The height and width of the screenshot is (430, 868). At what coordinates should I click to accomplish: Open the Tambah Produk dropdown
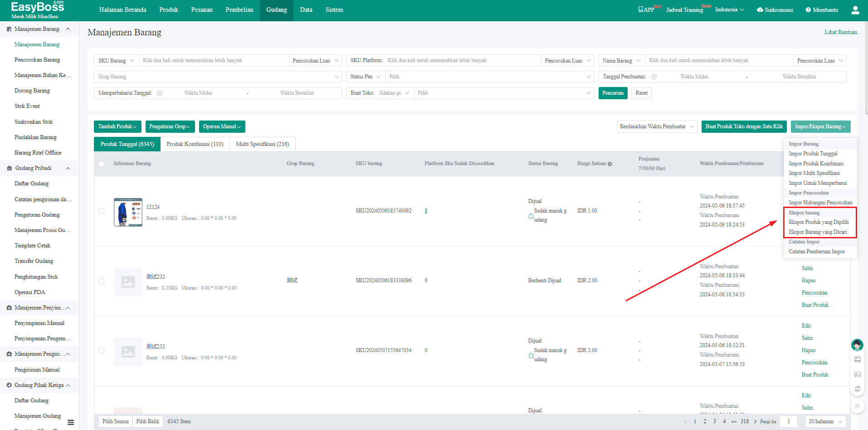tap(117, 126)
